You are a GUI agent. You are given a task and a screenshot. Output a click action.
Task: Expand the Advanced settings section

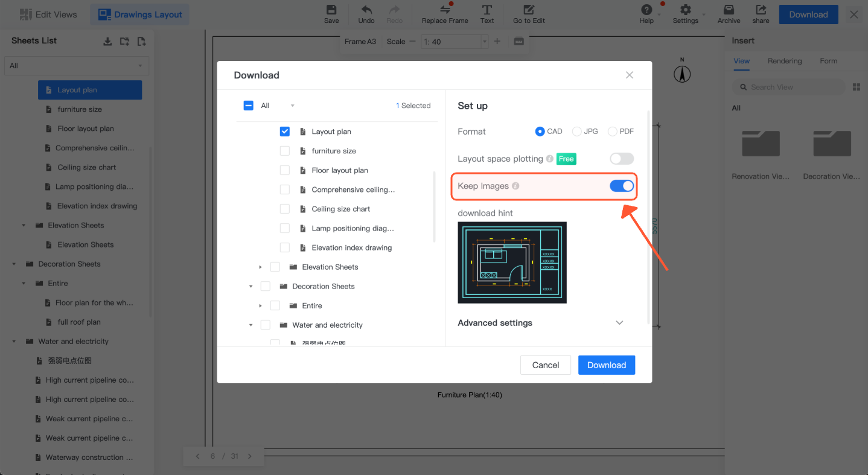point(619,323)
